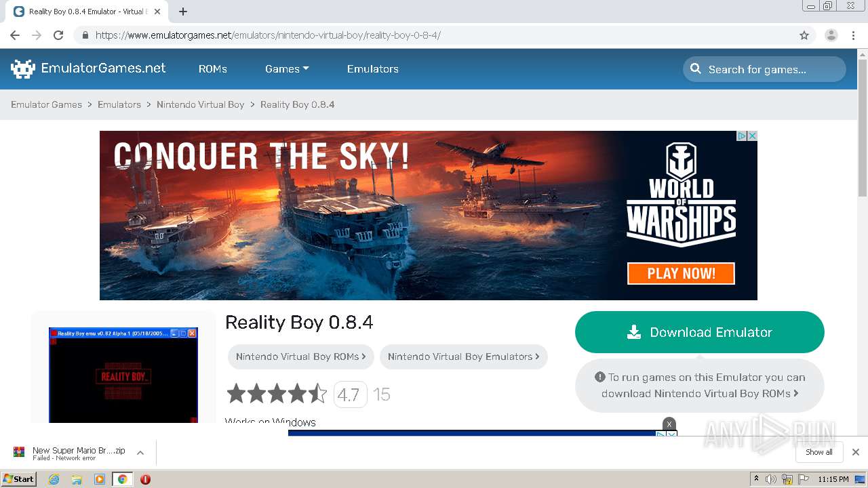
Task: Open the AdChoices info icon on banner
Action: point(742,136)
